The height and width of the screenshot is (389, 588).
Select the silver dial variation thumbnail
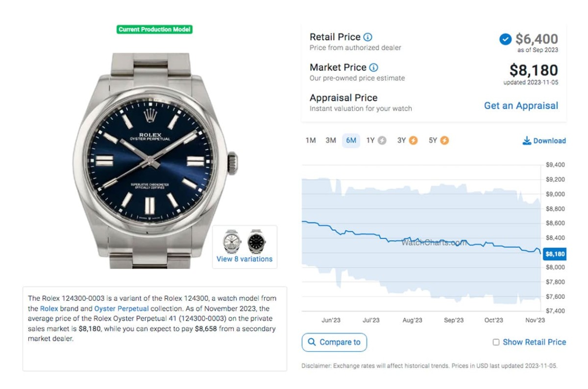232,241
